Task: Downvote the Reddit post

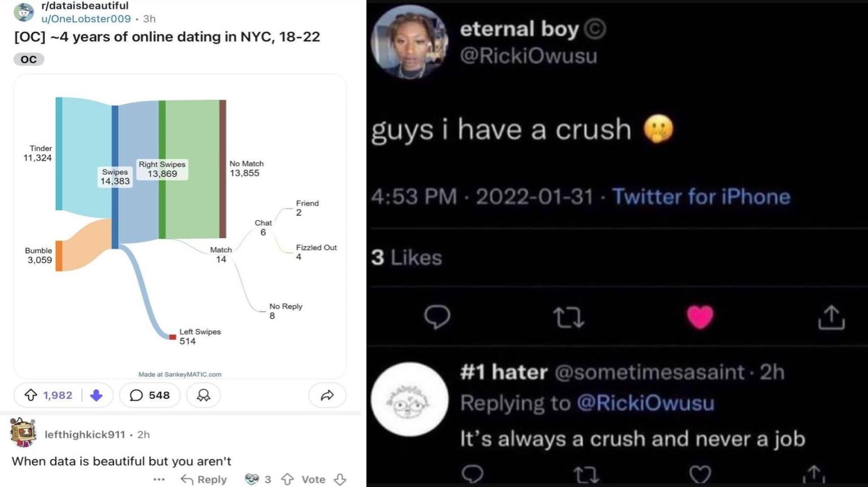Action: pyautogui.click(x=96, y=395)
